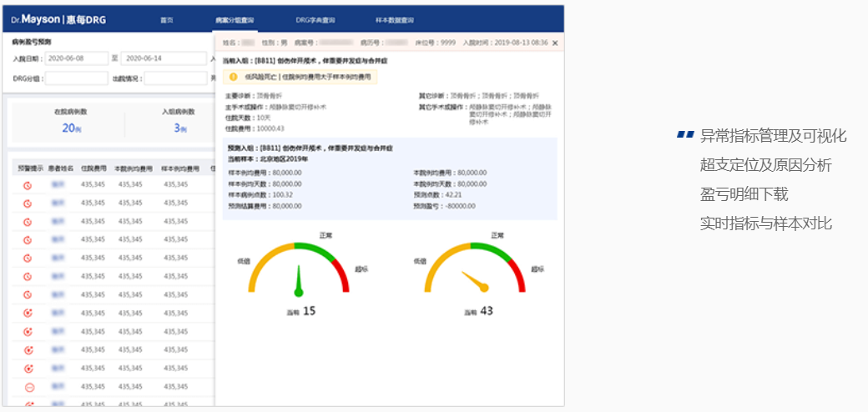Image resolution: width=868 pixels, height=412 pixels.
Task: Click the Dr.Mayson 惠每DRG logo
Action: [x=58, y=20]
